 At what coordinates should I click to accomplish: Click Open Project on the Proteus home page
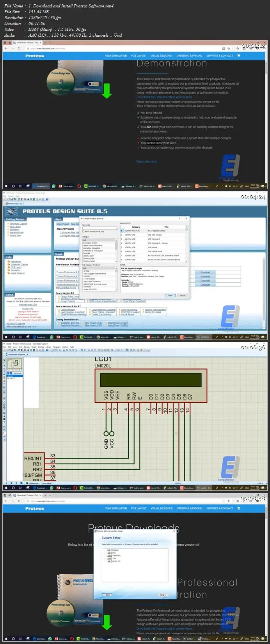(63, 224)
